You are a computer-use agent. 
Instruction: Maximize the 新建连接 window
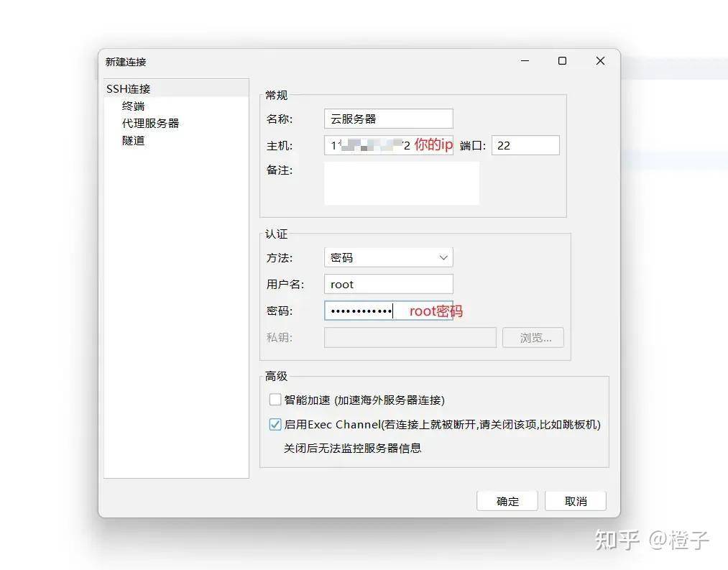[x=562, y=61]
